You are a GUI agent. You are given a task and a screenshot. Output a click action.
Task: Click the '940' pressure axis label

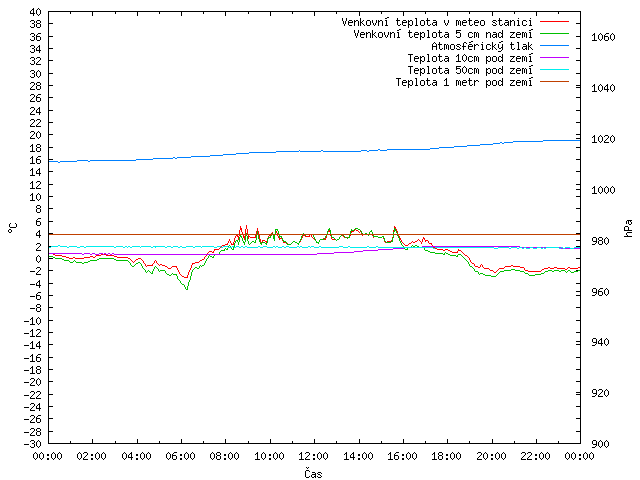[600, 342]
